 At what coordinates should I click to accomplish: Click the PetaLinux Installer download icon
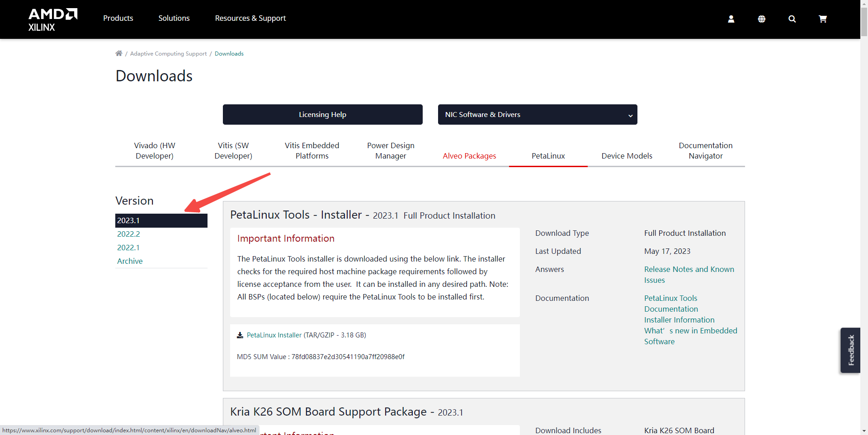click(240, 335)
